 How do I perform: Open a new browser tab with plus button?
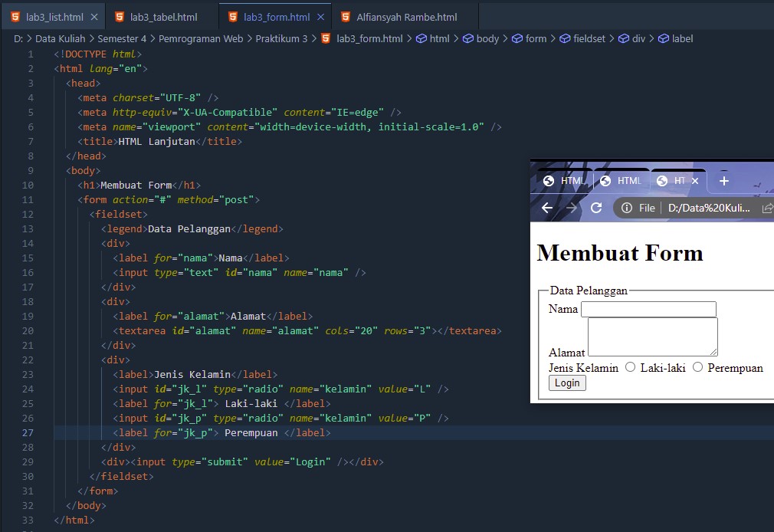pos(723,181)
